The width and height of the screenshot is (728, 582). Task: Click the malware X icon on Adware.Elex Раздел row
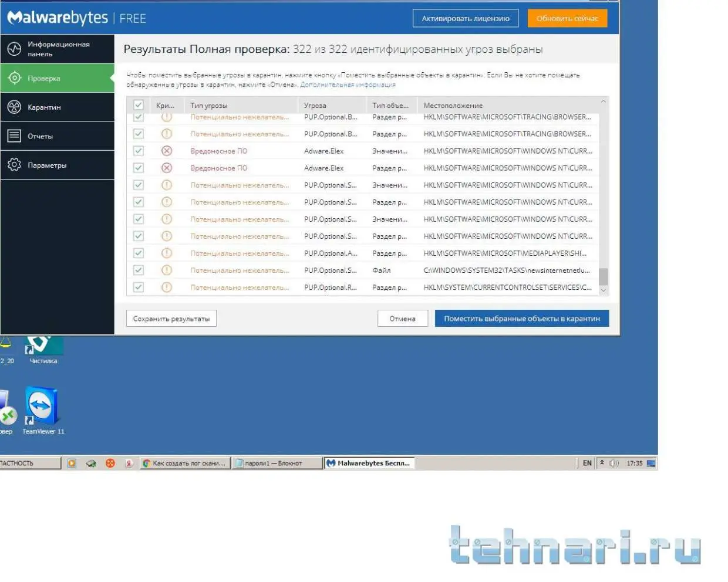pos(167,168)
